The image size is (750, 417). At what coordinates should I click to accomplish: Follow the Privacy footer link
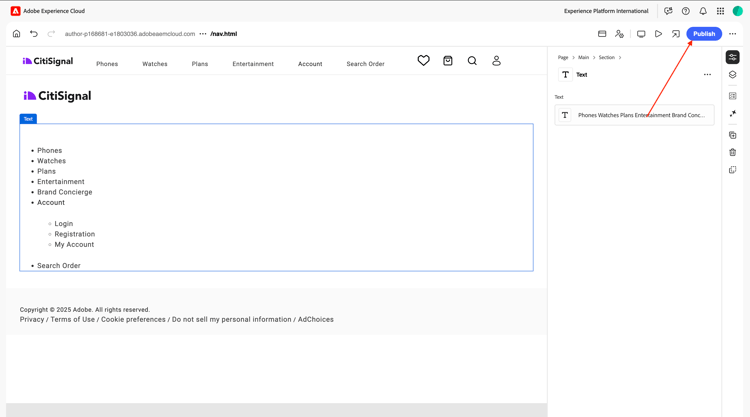(32, 319)
